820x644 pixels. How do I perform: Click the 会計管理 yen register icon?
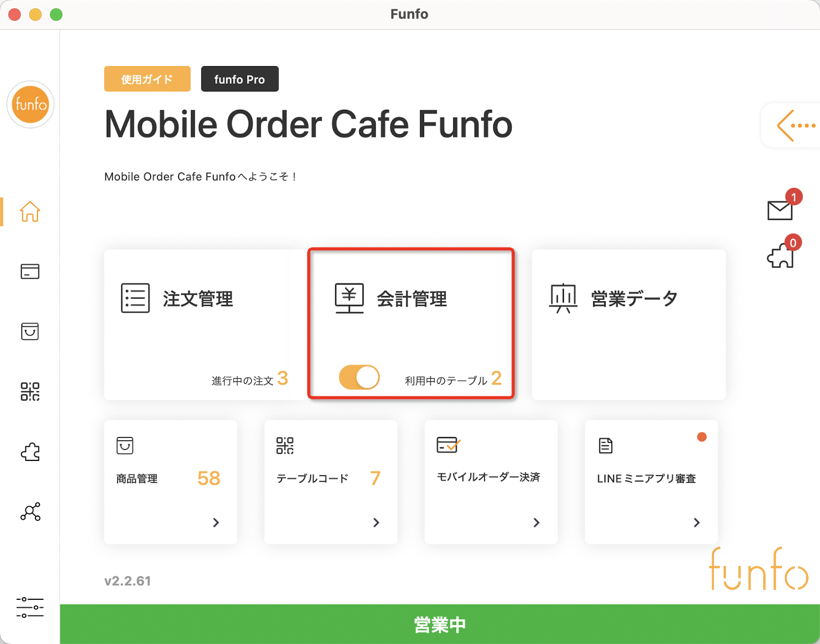[x=349, y=299]
